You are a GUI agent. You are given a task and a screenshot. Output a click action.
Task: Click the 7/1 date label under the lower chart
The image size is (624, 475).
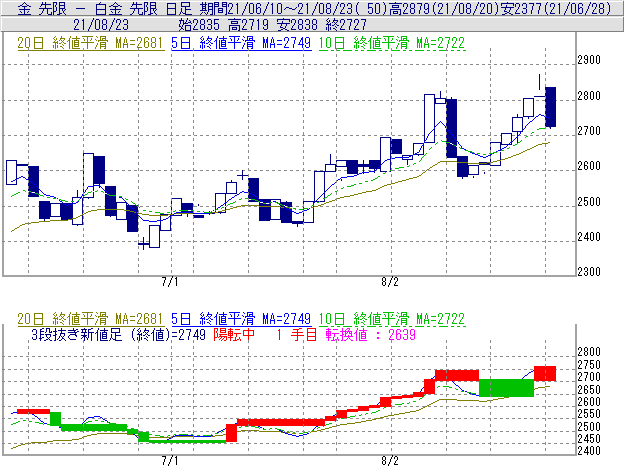170,461
